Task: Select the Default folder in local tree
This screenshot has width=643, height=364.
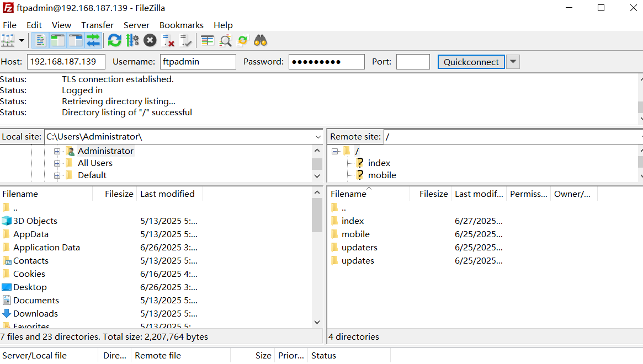Action: (92, 175)
